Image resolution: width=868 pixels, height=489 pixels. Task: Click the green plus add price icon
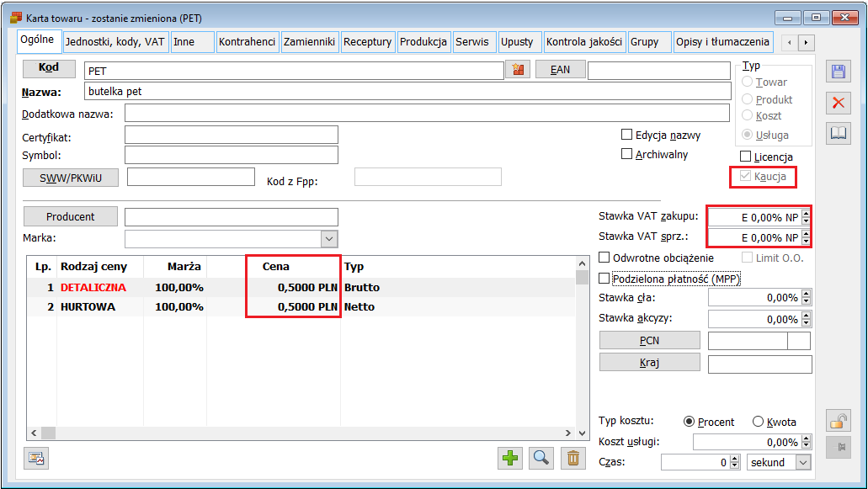coord(510,458)
